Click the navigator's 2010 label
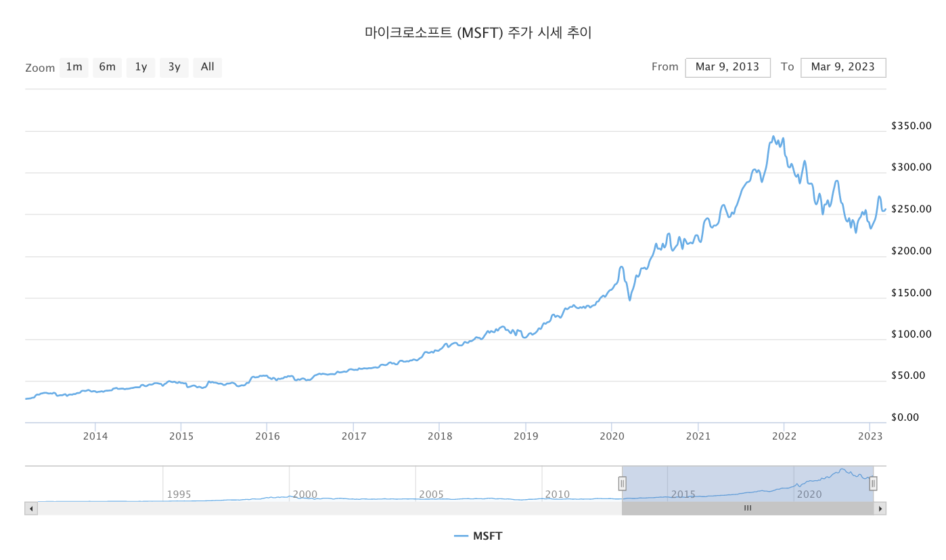Image resolution: width=946 pixels, height=560 pixels. [558, 494]
